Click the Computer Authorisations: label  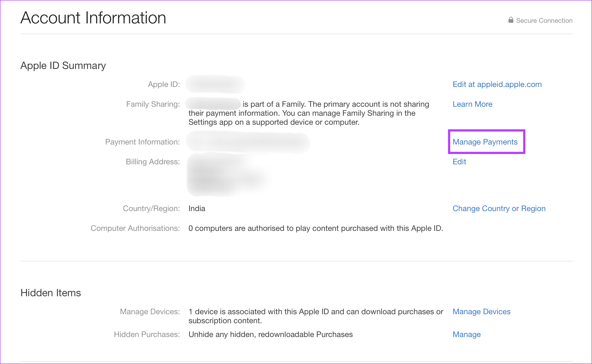[135, 228]
